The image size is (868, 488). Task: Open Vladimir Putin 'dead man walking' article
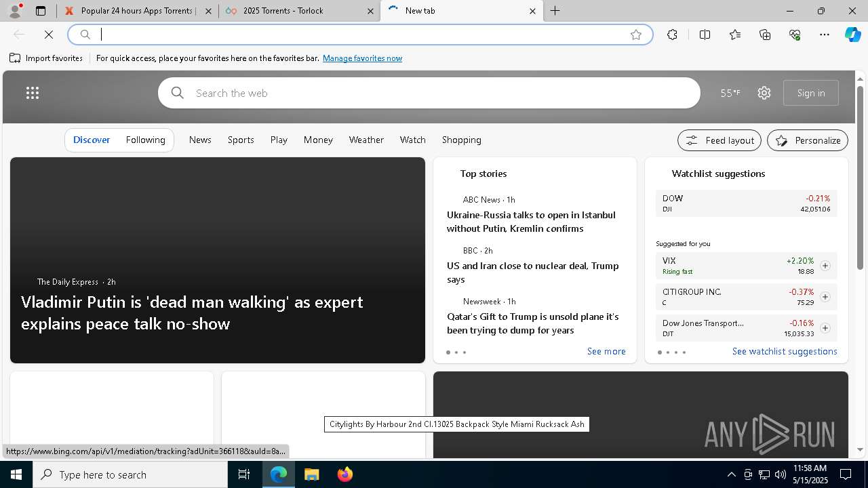click(192, 312)
